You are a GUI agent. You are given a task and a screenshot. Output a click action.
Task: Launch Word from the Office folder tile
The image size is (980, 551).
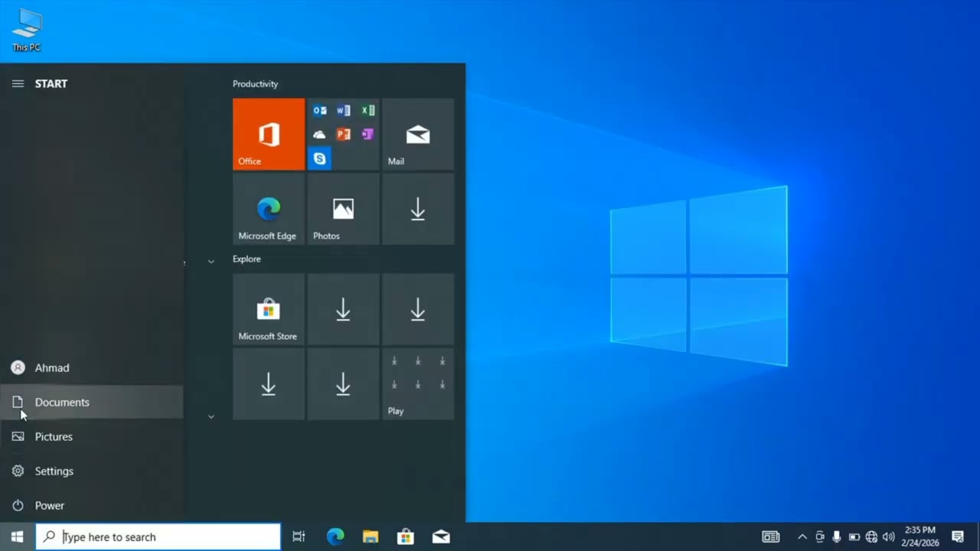tap(343, 111)
